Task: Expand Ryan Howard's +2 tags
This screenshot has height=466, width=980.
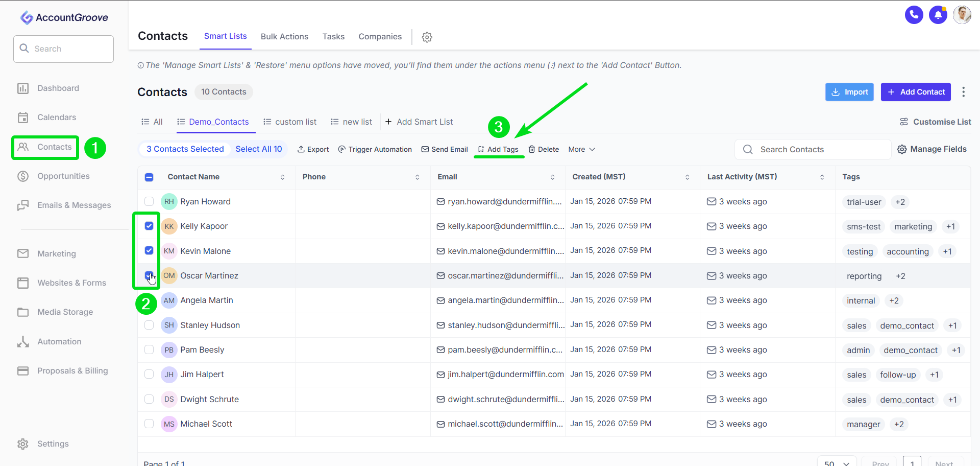Action: click(x=900, y=202)
